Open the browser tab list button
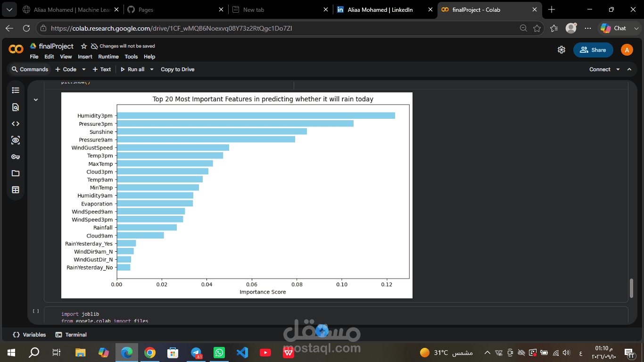This screenshot has height=362, width=644. click(9, 9)
